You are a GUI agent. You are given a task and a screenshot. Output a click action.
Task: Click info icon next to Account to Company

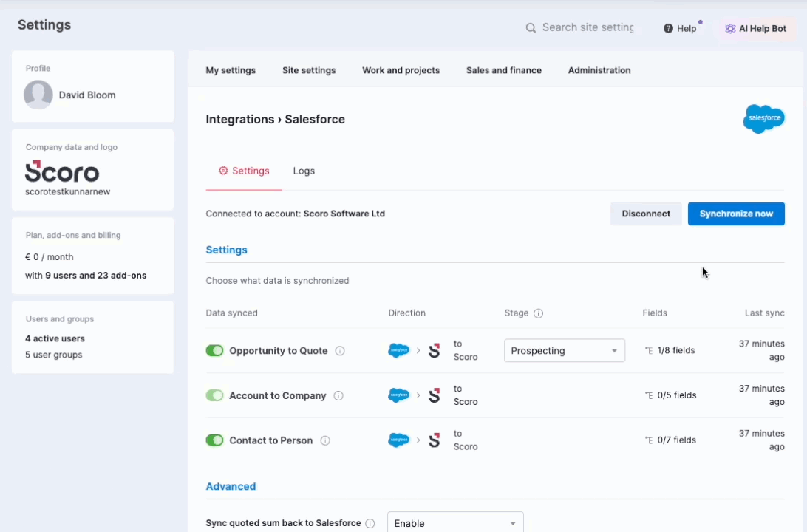pyautogui.click(x=338, y=395)
